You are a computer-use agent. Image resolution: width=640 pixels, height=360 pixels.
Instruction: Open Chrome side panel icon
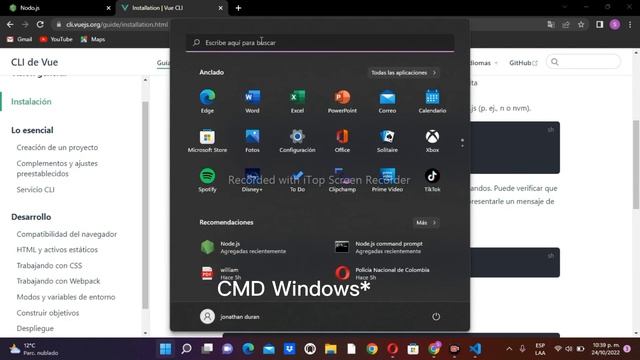pos(599,24)
